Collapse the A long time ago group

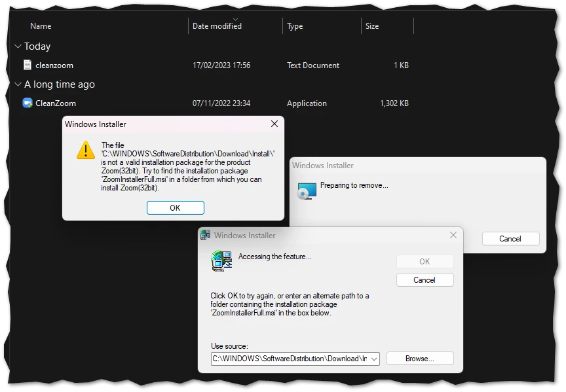(x=18, y=84)
